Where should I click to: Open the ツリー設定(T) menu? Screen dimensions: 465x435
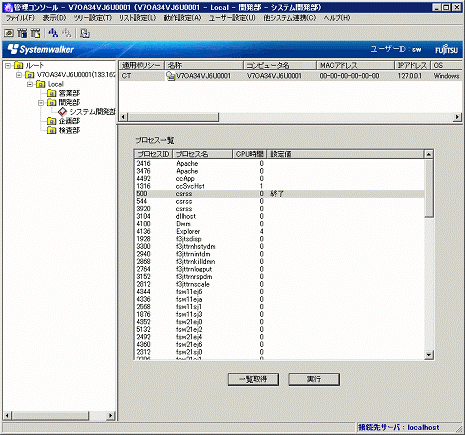tap(93, 18)
